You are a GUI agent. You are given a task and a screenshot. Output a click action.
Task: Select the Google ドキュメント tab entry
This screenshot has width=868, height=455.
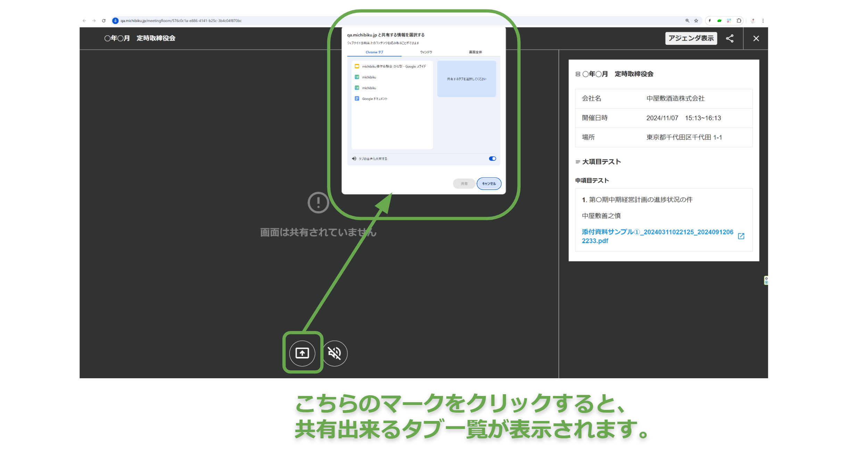click(374, 99)
